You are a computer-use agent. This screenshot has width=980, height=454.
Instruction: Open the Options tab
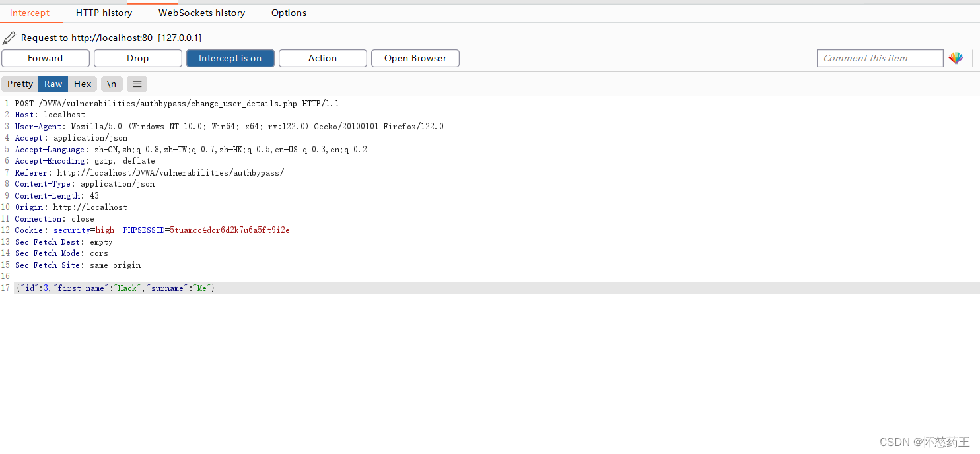click(x=289, y=13)
